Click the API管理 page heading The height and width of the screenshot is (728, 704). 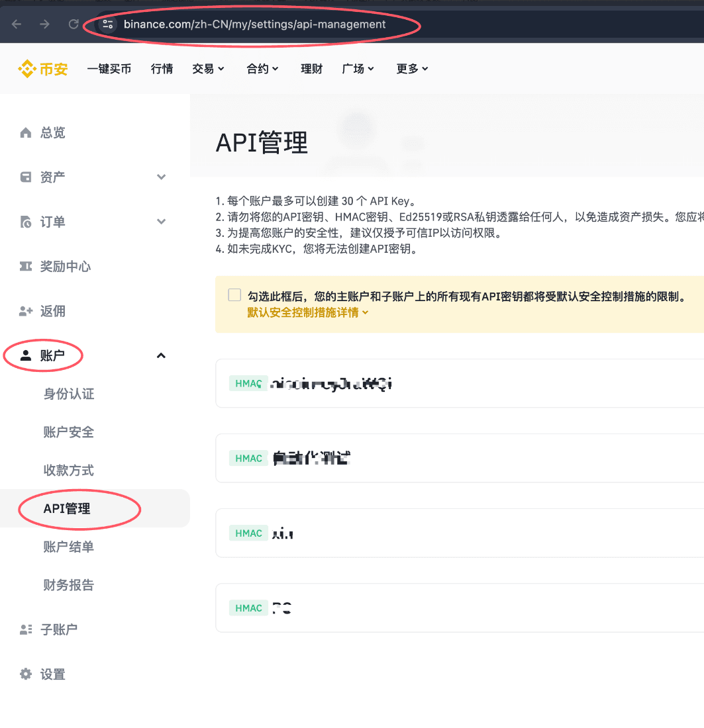262,142
